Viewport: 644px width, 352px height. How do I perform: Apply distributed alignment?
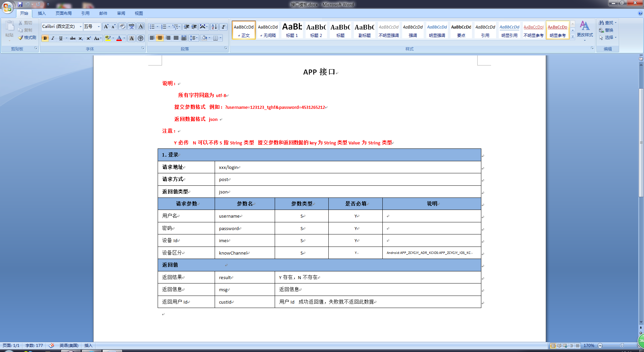pyautogui.click(x=184, y=38)
